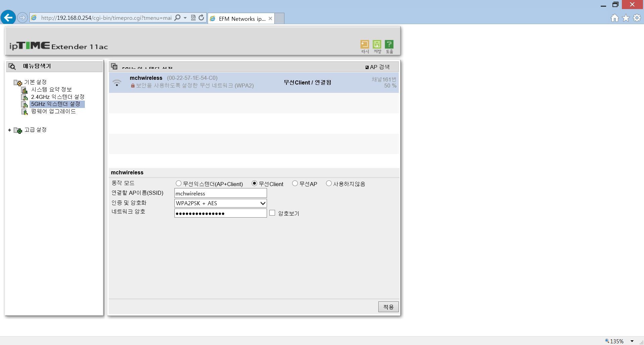This screenshot has height=345, width=644.
Task: Open the 135% zoom level dropdown
Action: [x=632, y=341]
